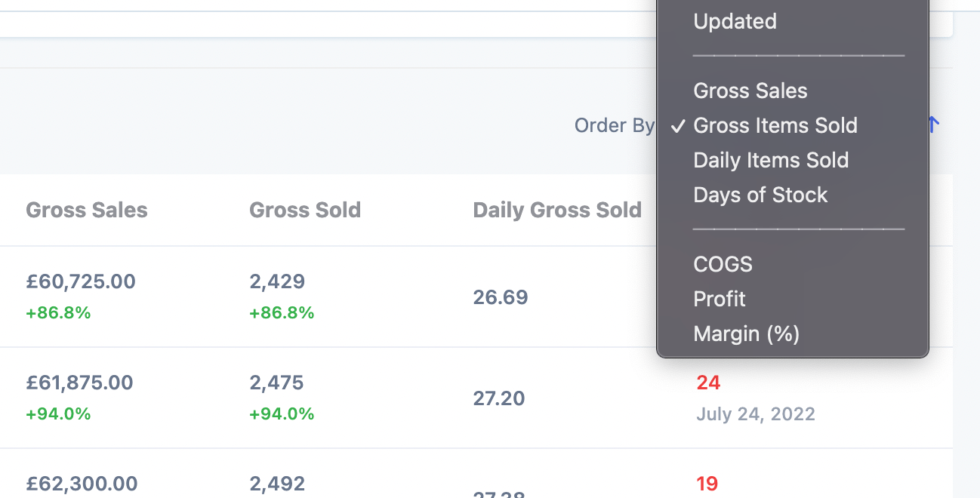Select the red stock value '24'
This screenshot has height=498, width=980.
(708, 383)
